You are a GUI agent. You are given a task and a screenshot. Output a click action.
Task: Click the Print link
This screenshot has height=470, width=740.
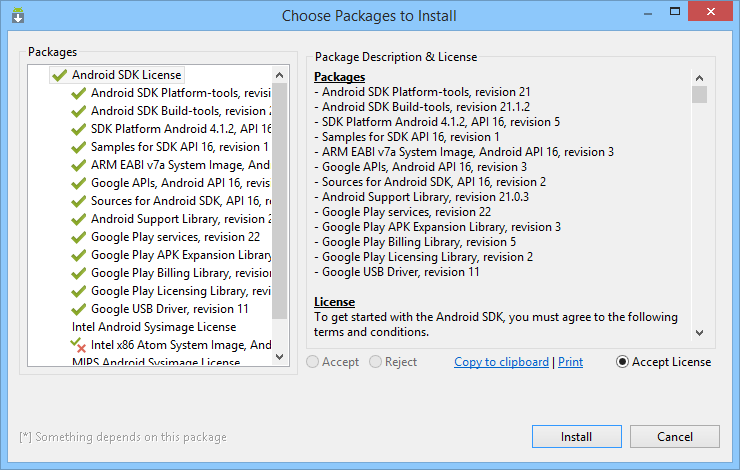pyautogui.click(x=571, y=362)
